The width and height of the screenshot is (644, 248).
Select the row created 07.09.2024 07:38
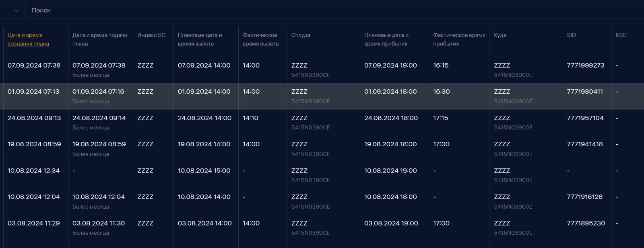pos(322,70)
